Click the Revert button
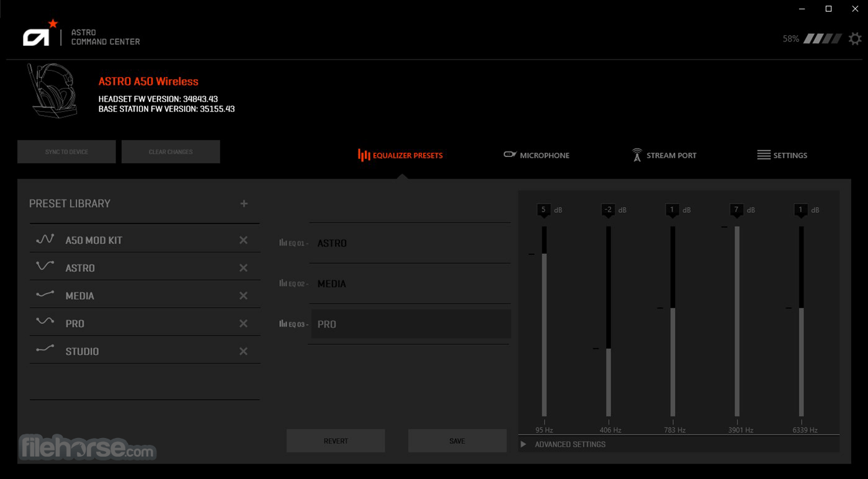Image resolution: width=868 pixels, height=479 pixels. 336,441
